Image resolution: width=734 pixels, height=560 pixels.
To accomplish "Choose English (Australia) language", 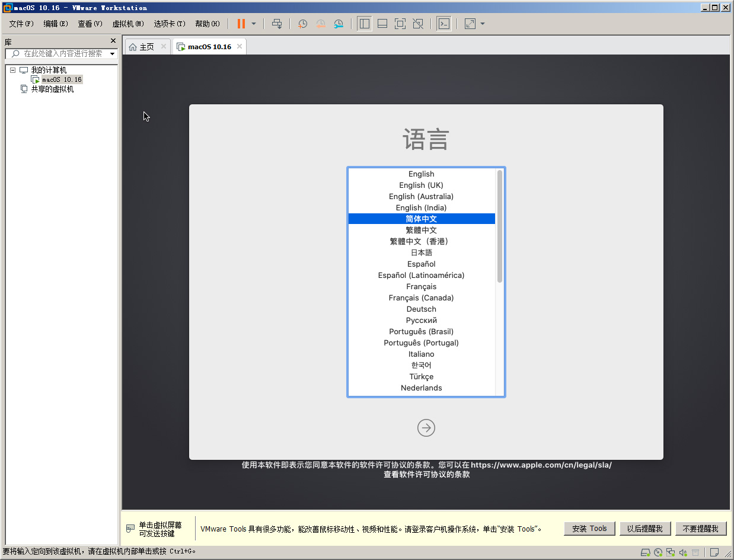I will coord(422,196).
